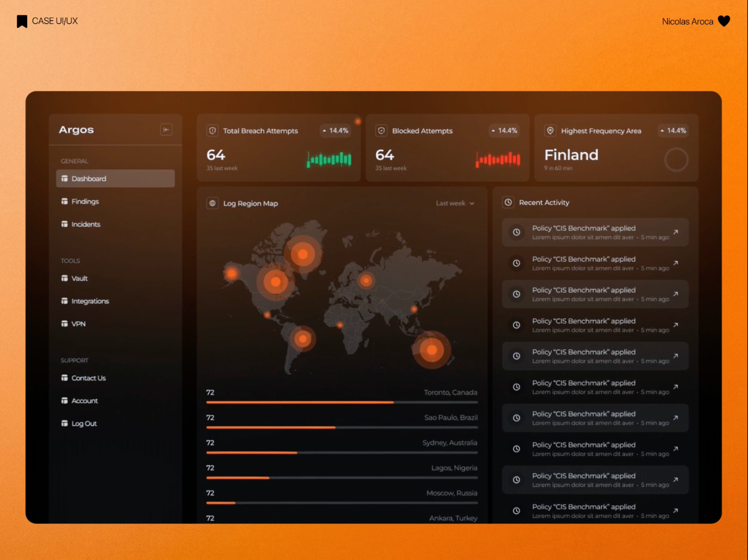
Task: Open the Last week dropdown on the map
Action: click(x=455, y=204)
